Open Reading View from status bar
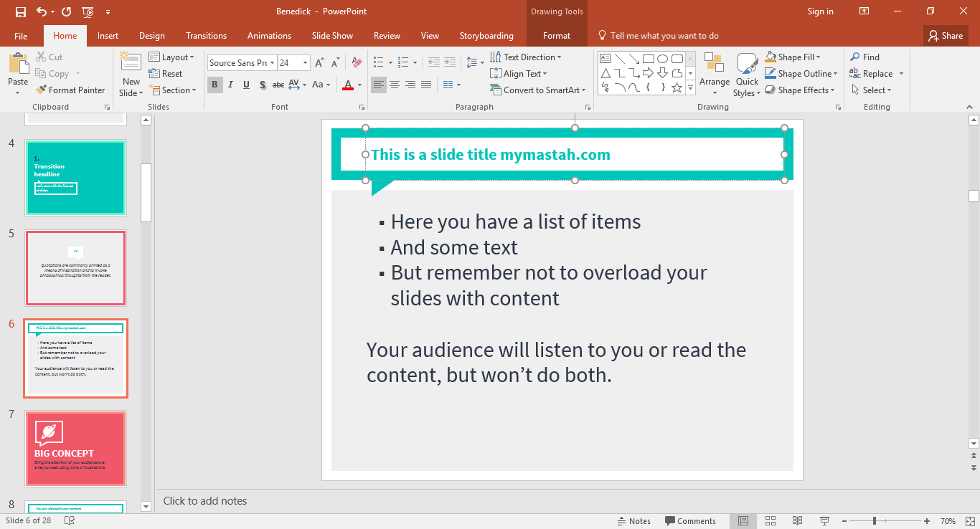Image resolution: width=980 pixels, height=529 pixels. point(797,521)
